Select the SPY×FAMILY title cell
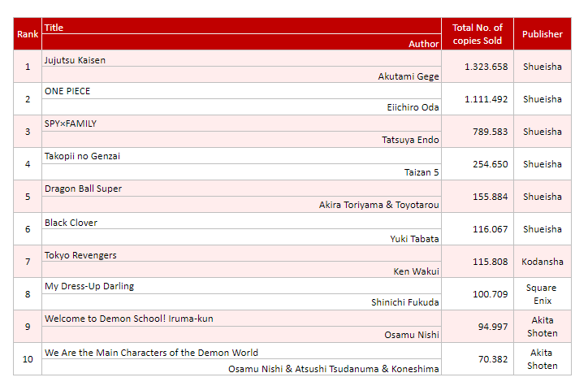 [x=241, y=124]
